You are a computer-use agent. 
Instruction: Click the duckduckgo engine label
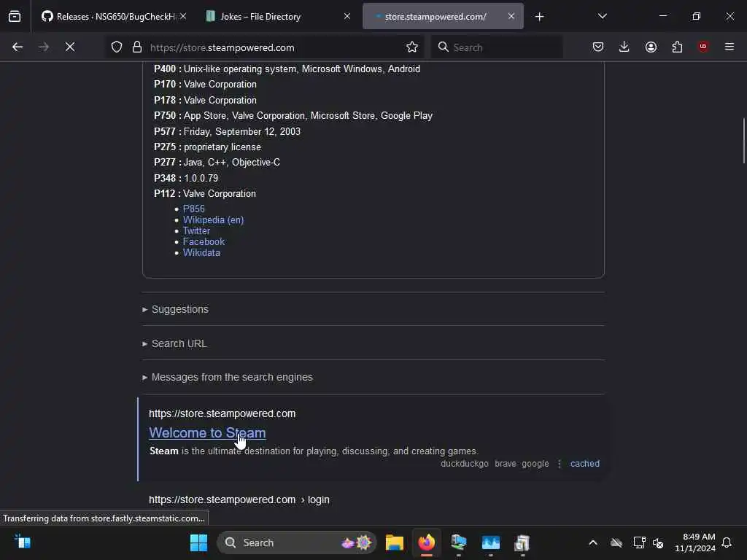465,463
